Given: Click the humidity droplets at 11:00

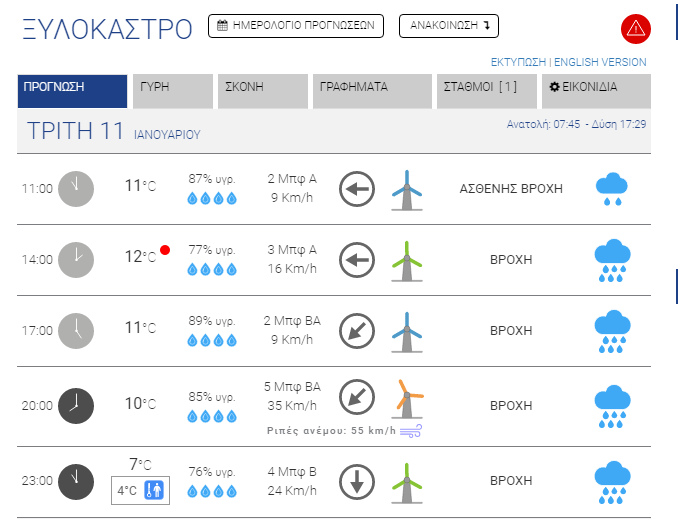Looking at the screenshot, I should pos(211,198).
